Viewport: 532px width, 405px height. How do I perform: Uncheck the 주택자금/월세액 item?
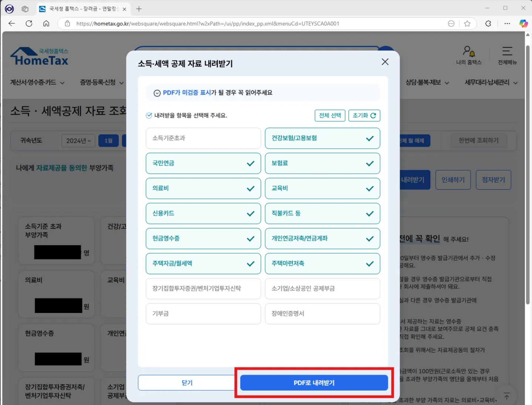click(203, 263)
